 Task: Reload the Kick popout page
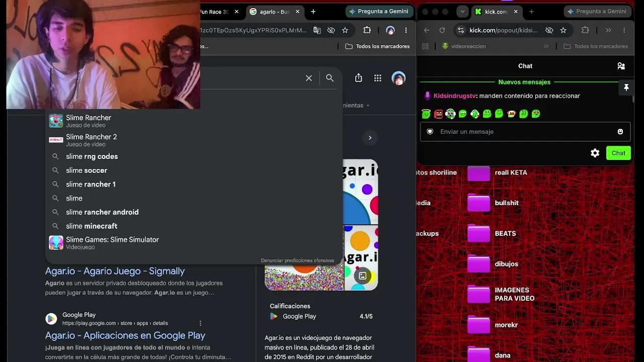[442, 30]
